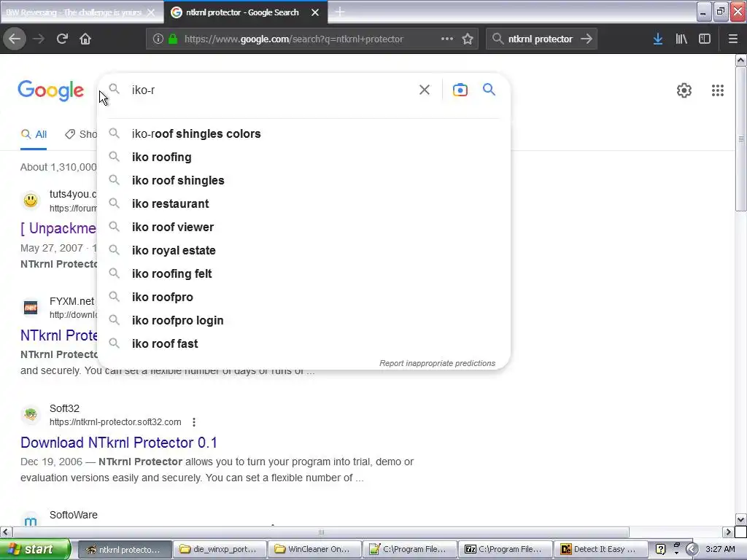
Task: Click the blue Google search magnifier button
Action: click(x=489, y=90)
